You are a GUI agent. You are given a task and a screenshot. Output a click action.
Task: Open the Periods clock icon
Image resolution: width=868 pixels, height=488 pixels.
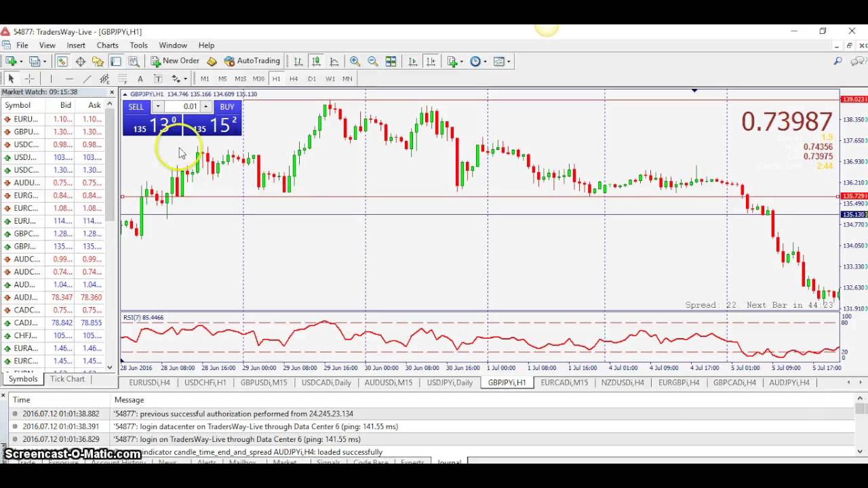475,61
